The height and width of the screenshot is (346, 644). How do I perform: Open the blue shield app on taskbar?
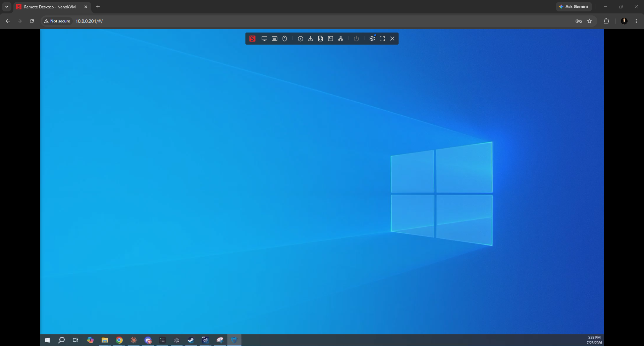point(234,340)
